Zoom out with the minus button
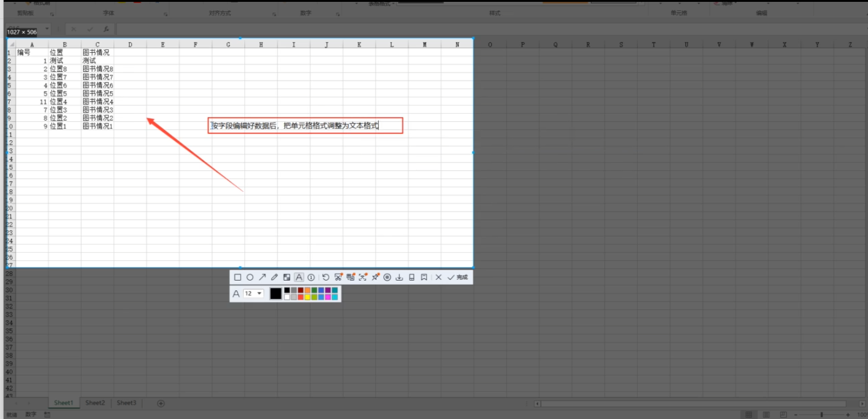Image resolution: width=868 pixels, height=419 pixels. point(796,415)
